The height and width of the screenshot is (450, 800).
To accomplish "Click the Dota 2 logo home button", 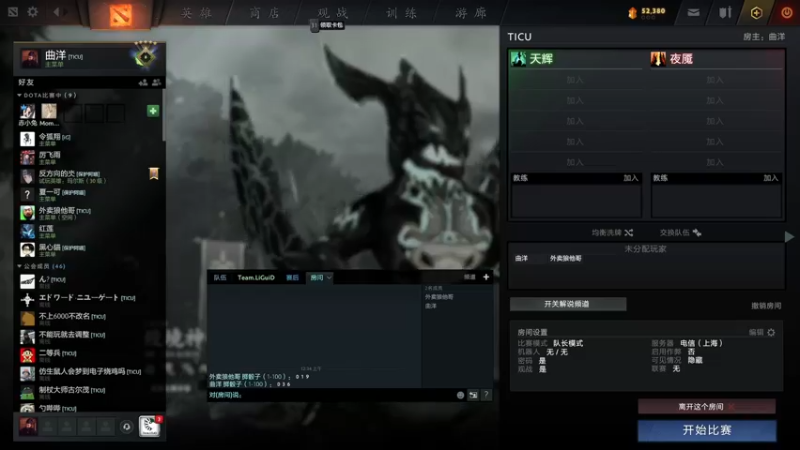I will click(120, 14).
